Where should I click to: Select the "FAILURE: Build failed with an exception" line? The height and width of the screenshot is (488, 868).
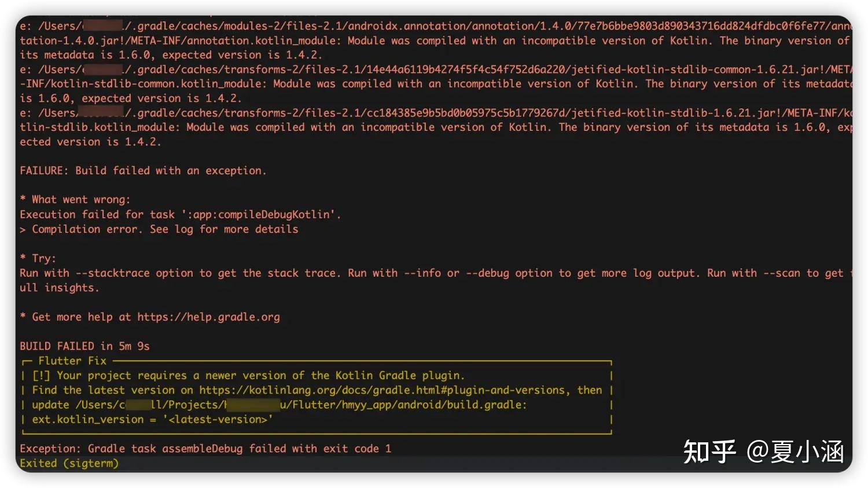point(143,171)
